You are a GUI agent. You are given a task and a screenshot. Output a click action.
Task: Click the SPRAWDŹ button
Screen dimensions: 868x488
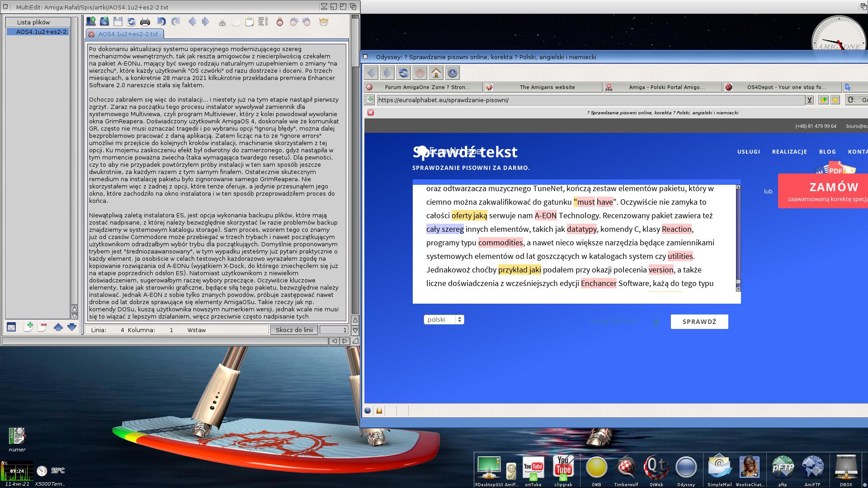(x=699, y=322)
